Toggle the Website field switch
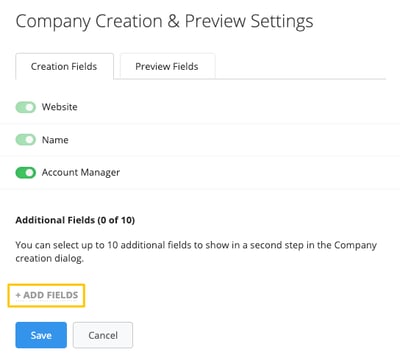The image size is (400, 363). [x=25, y=107]
